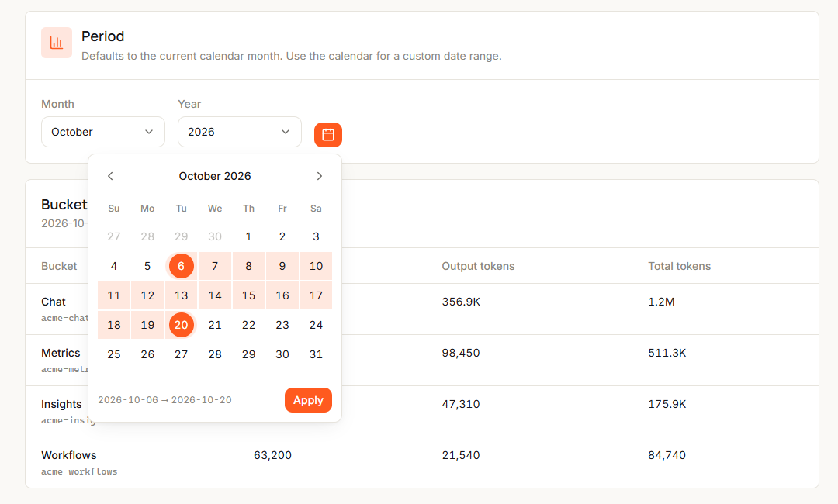Click the 2026-10-06 → 2026-10-20 range text
This screenshot has width=838, height=504.
point(164,400)
